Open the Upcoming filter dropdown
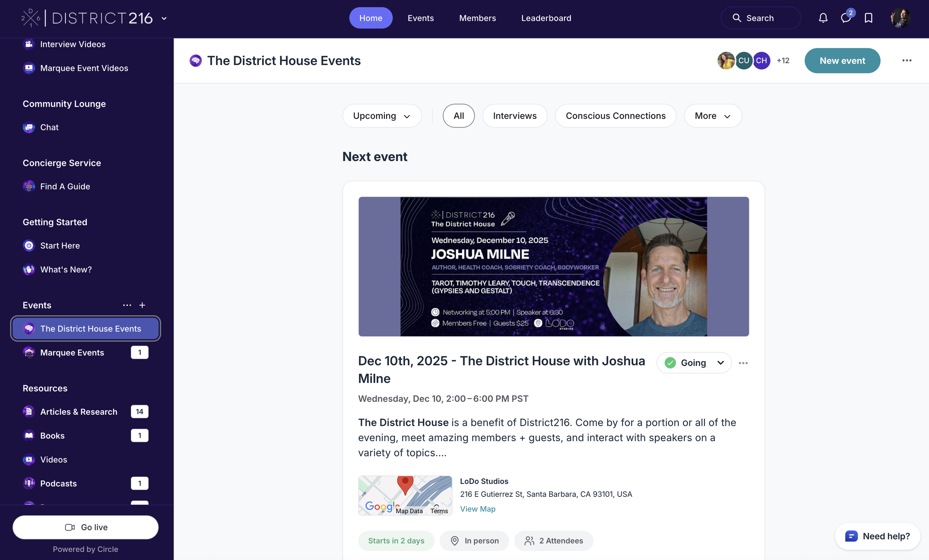The image size is (929, 560). 382,116
